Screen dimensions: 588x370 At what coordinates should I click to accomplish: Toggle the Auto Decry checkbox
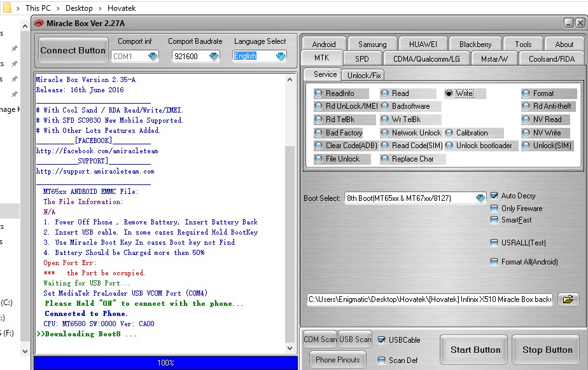click(494, 196)
